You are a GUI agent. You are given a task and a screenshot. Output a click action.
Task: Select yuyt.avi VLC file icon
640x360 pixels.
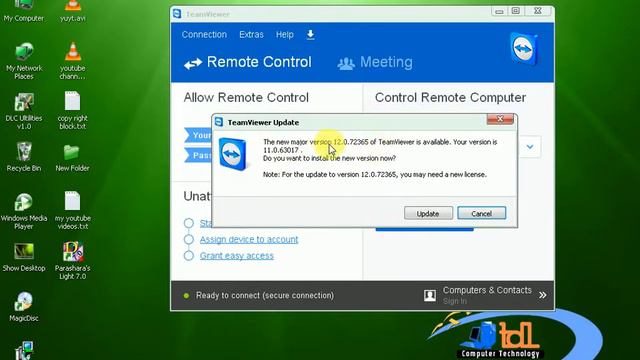coord(73,11)
